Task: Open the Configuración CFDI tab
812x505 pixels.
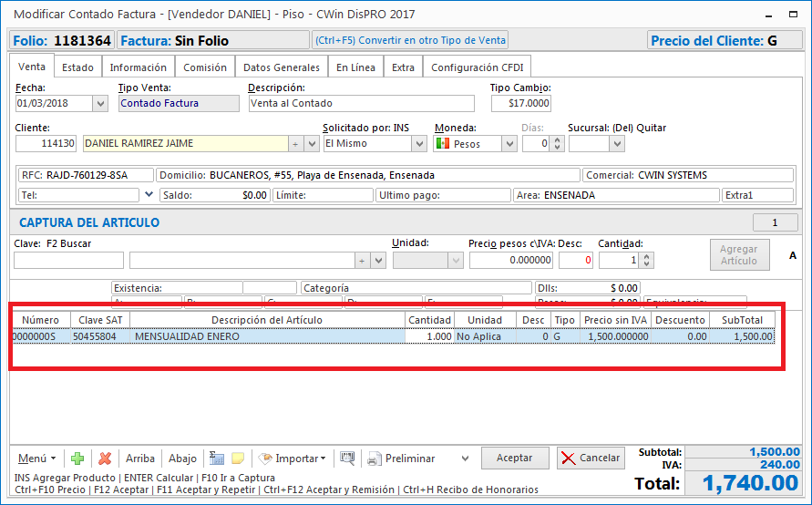Action: tap(478, 67)
